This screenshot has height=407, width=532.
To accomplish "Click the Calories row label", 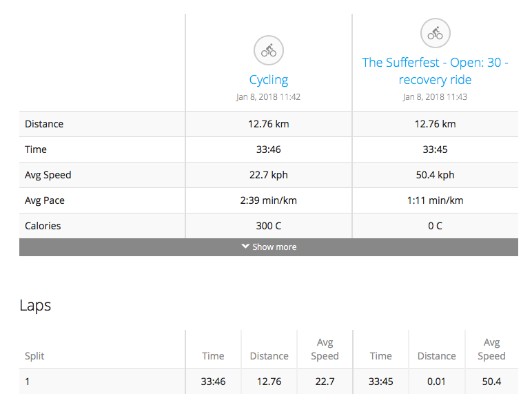I will pyautogui.click(x=43, y=226).
